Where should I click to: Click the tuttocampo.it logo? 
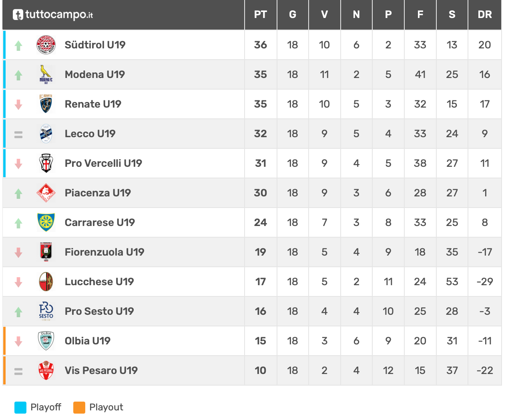[x=53, y=15]
